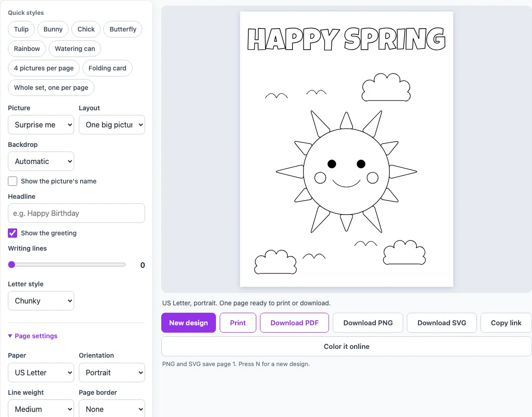532x417 pixels.
Task: Apply the Tulip quick style
Action: [21, 29]
